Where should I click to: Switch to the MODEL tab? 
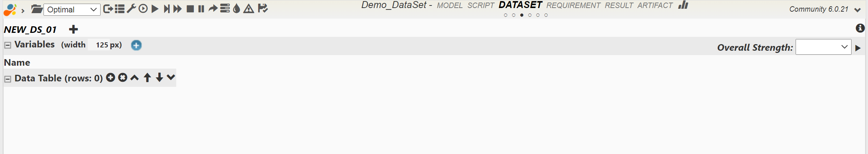pyautogui.click(x=450, y=5)
